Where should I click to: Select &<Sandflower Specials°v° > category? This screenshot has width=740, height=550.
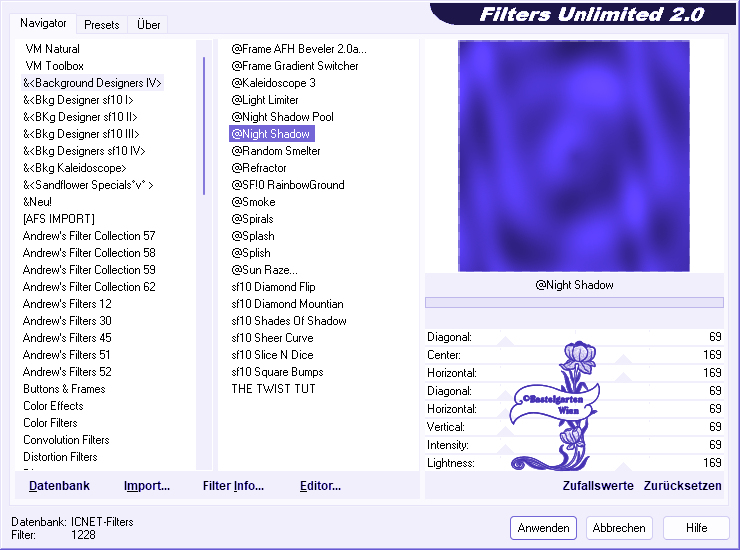[88, 185]
